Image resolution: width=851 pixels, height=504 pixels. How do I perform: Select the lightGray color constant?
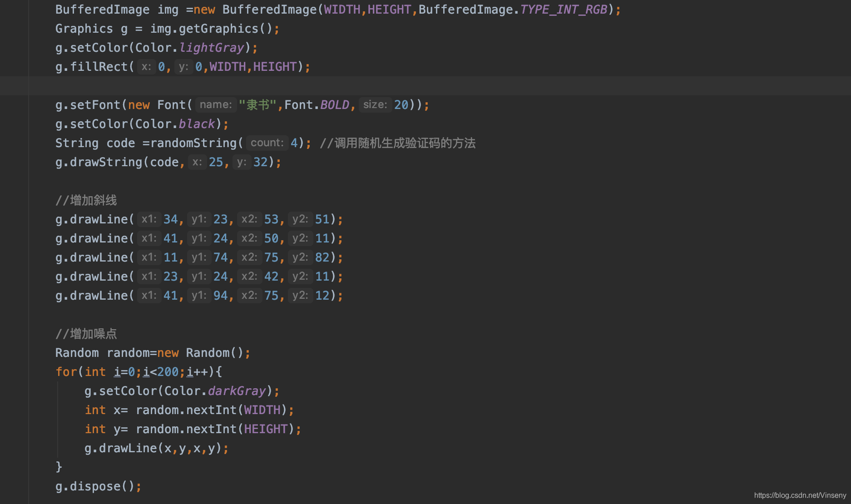click(x=212, y=48)
